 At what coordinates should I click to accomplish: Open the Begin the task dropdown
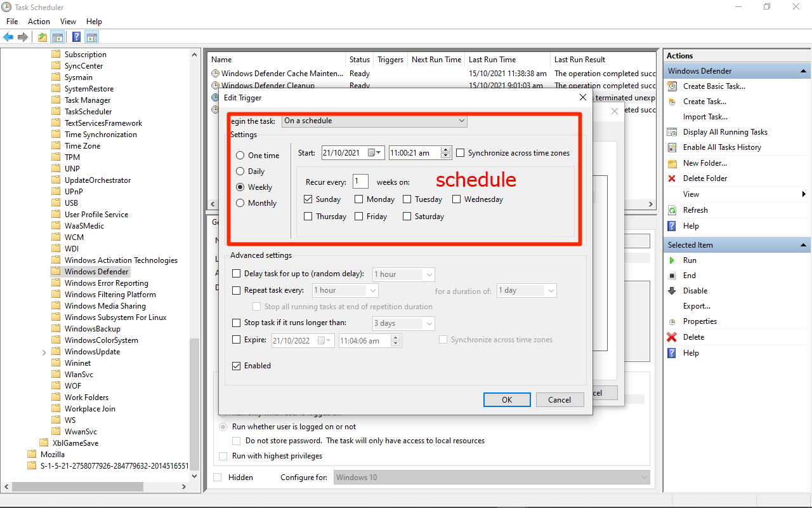374,121
